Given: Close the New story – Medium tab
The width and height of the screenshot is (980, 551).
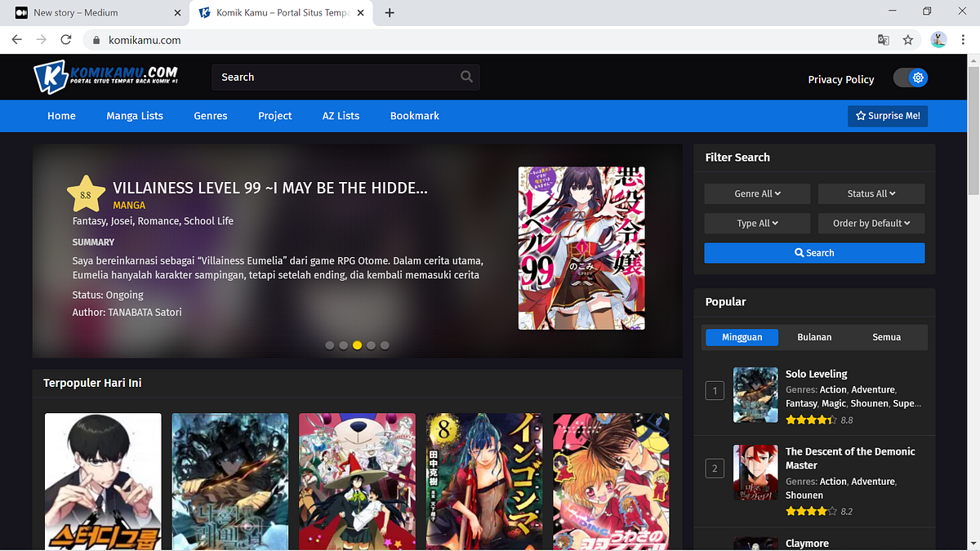Looking at the screenshot, I should tap(178, 12).
